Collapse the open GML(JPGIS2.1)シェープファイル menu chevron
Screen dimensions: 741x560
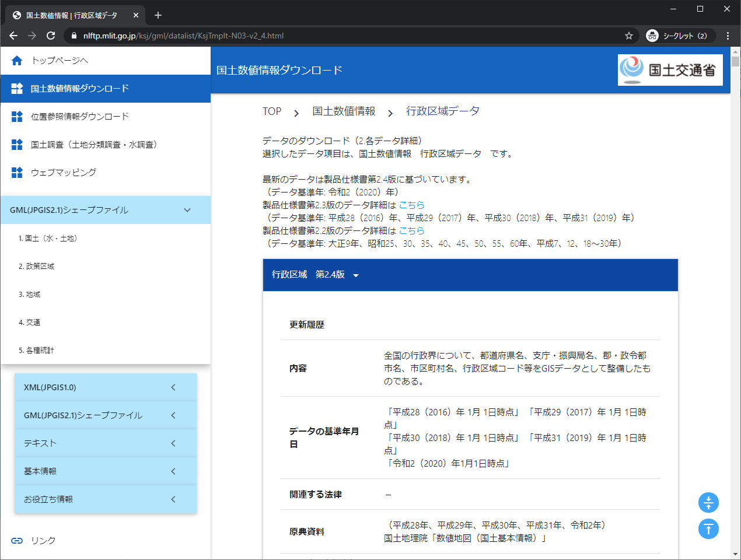point(187,210)
